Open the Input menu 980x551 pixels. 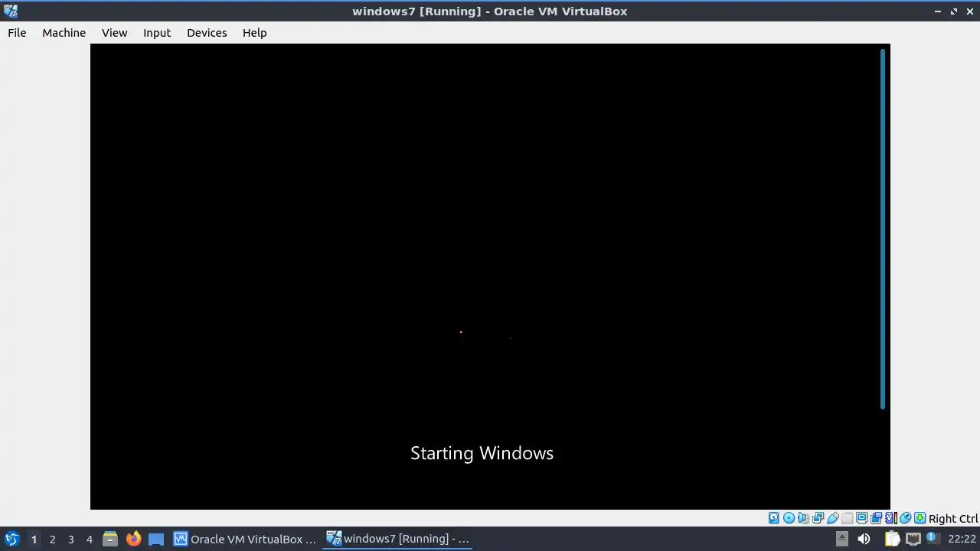(x=157, y=33)
